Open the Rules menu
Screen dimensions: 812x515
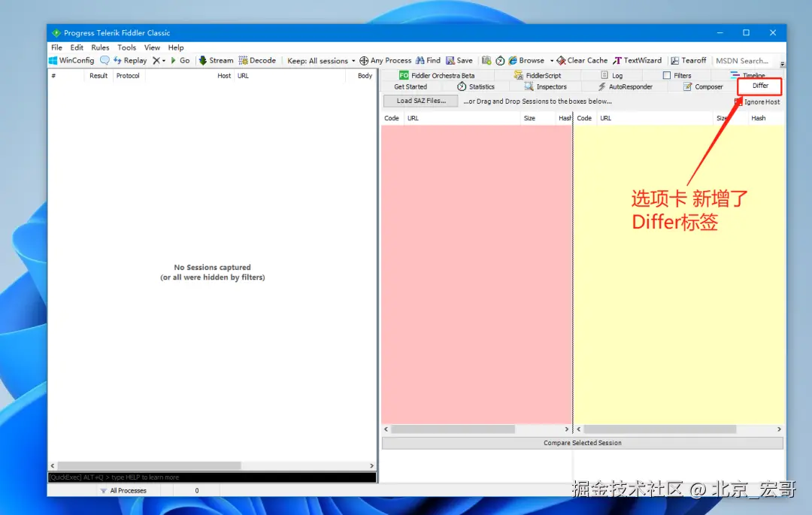(100, 47)
